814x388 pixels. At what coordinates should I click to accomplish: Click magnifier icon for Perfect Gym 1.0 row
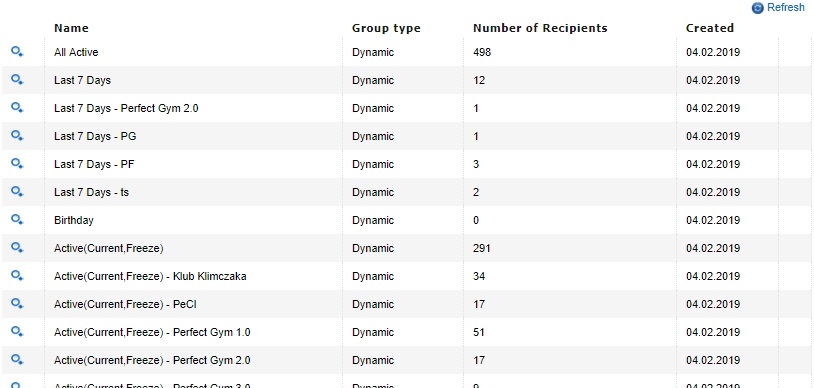coord(17,332)
